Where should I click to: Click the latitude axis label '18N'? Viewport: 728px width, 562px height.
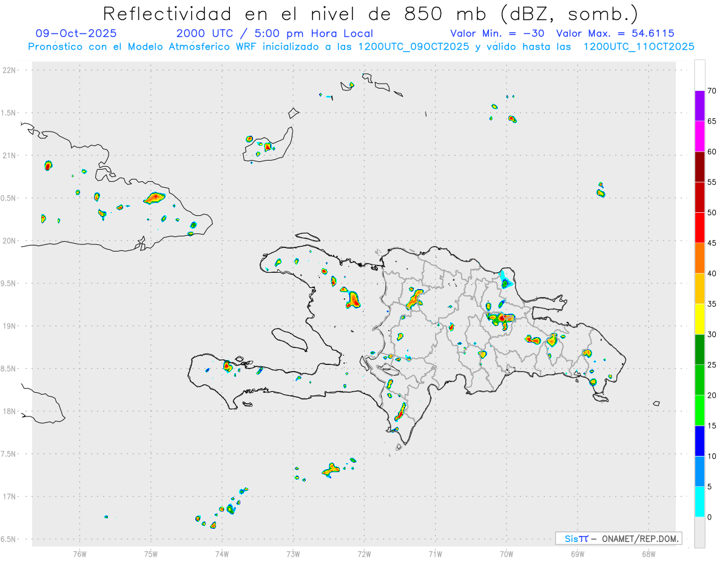10,411
